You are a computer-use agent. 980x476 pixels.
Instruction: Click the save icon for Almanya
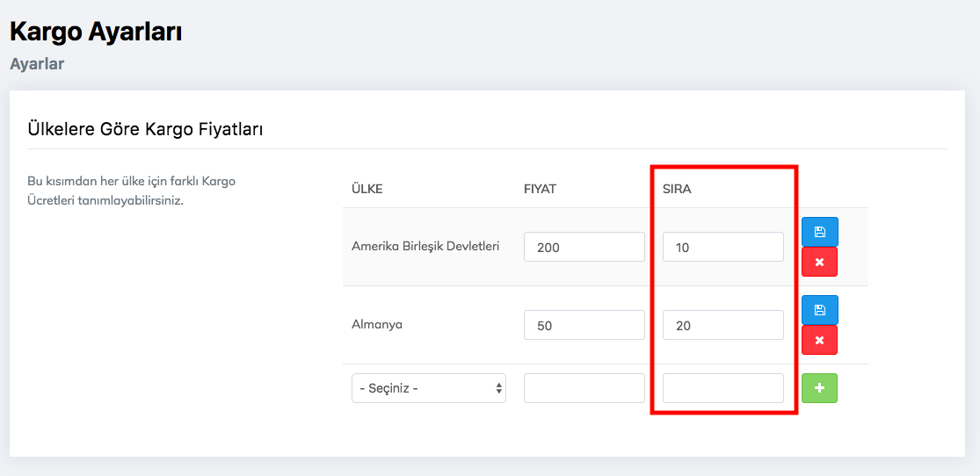(x=819, y=310)
